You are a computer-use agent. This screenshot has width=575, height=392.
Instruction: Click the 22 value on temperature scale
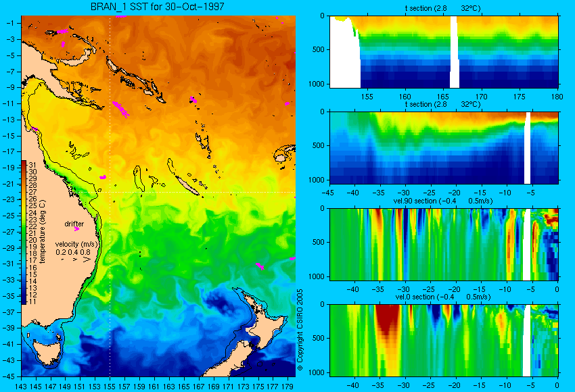32,226
